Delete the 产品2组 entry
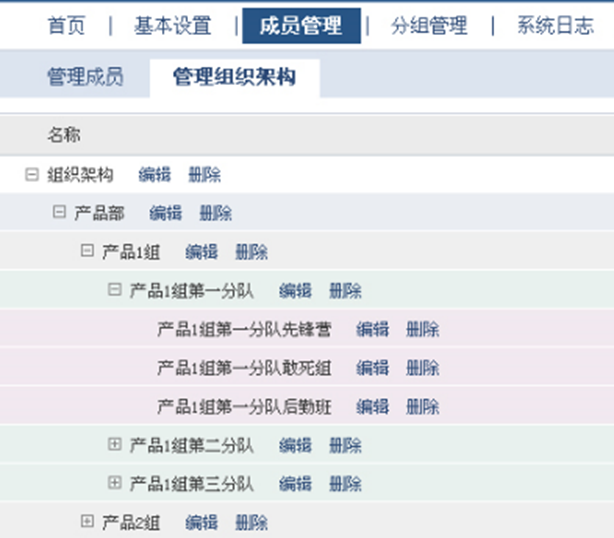614x538 pixels. [251, 522]
